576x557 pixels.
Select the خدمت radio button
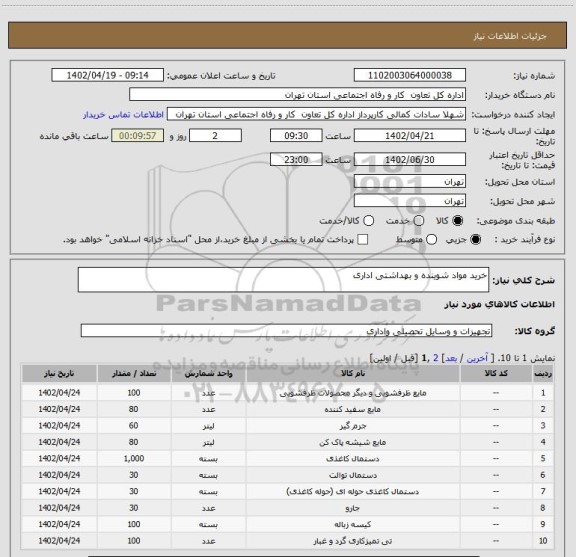(x=418, y=221)
